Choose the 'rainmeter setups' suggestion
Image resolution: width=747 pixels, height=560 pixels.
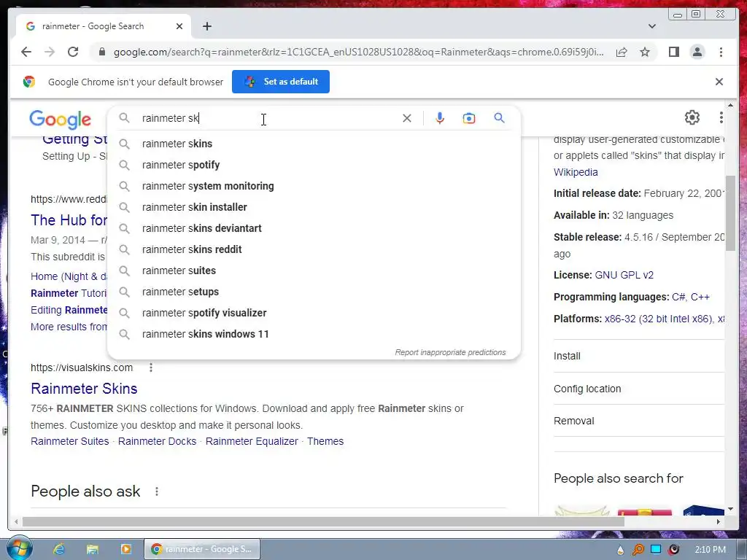[x=314, y=292]
